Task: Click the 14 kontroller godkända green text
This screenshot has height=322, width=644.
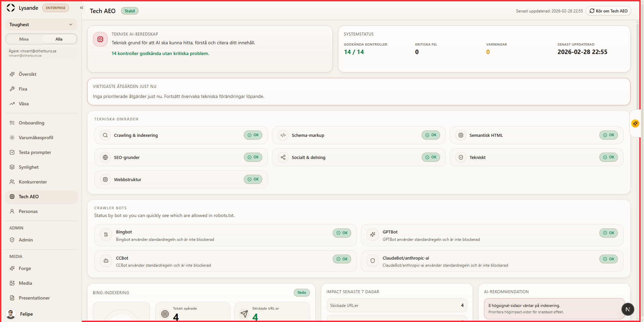Action: point(160,53)
